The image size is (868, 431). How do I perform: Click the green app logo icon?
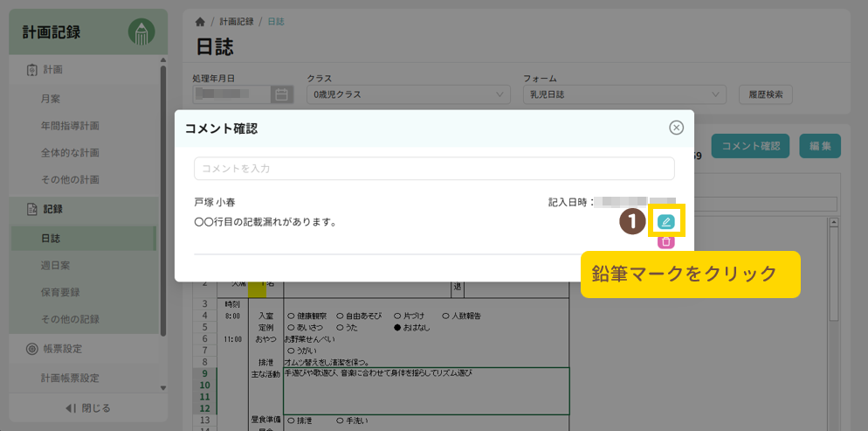tap(141, 32)
